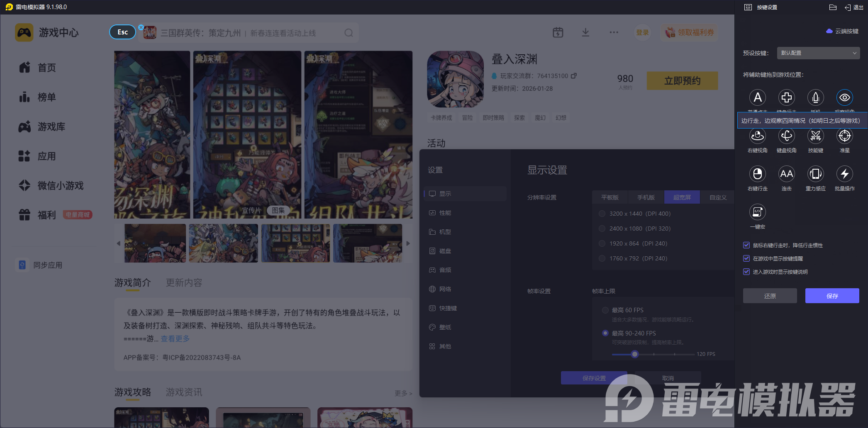Choose 最高 60 FPS frame rate option
Image resolution: width=868 pixels, height=428 pixels.
[x=605, y=310]
